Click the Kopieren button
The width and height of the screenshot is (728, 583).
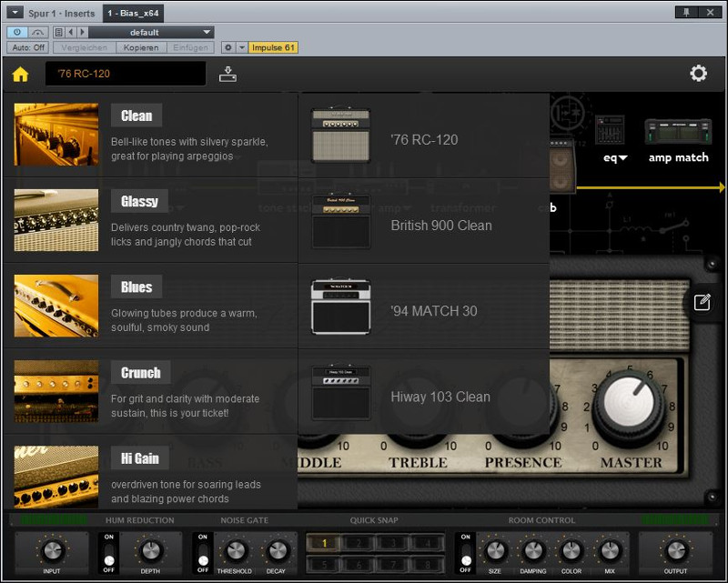[141, 47]
